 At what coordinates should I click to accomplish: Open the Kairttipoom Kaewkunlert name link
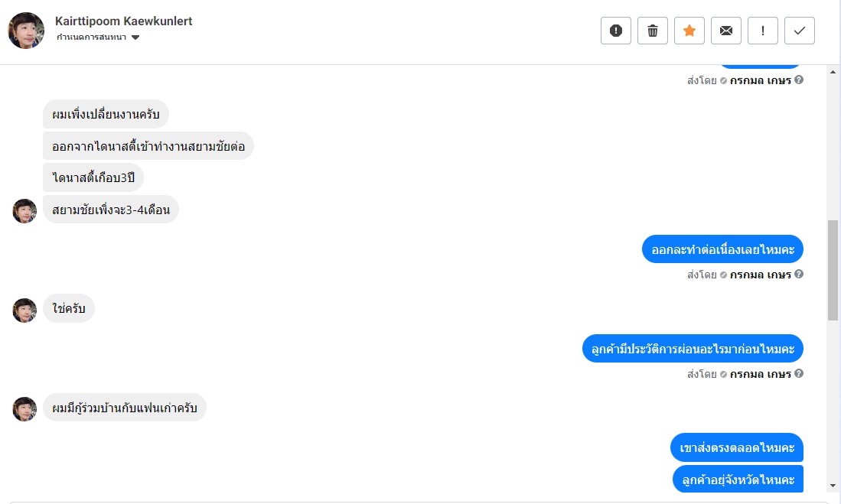pos(124,21)
